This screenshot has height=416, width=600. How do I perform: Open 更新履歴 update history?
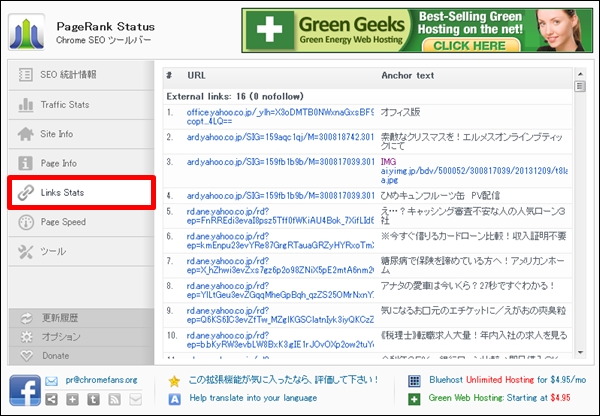pyautogui.click(x=81, y=318)
